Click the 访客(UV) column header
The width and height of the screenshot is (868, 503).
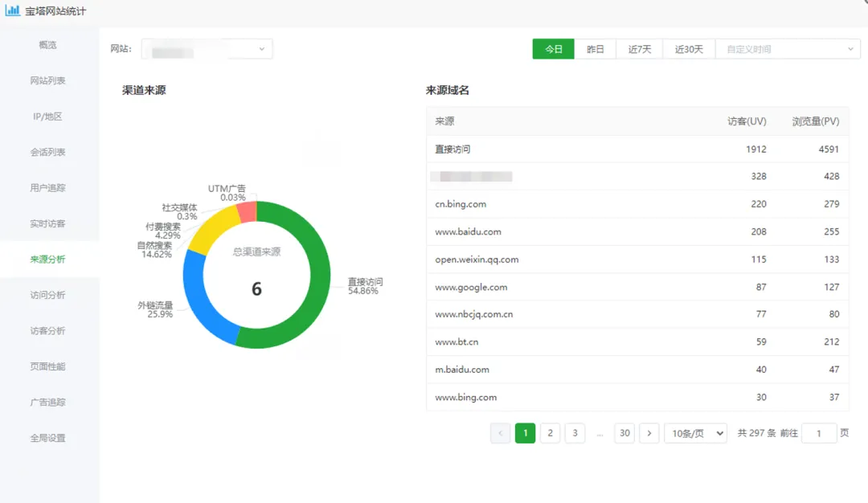pyautogui.click(x=747, y=121)
